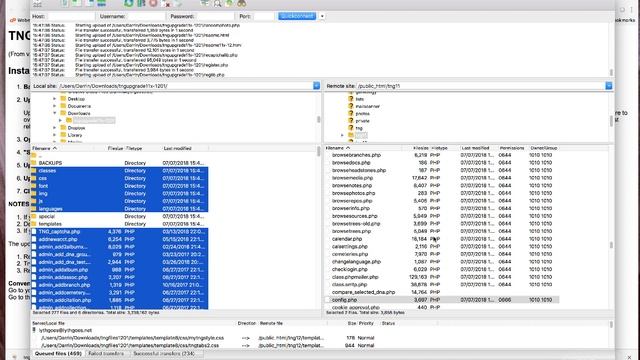The width and height of the screenshot is (640, 360).
Task: Click the Reconnect to server icon
Action: 178,3
